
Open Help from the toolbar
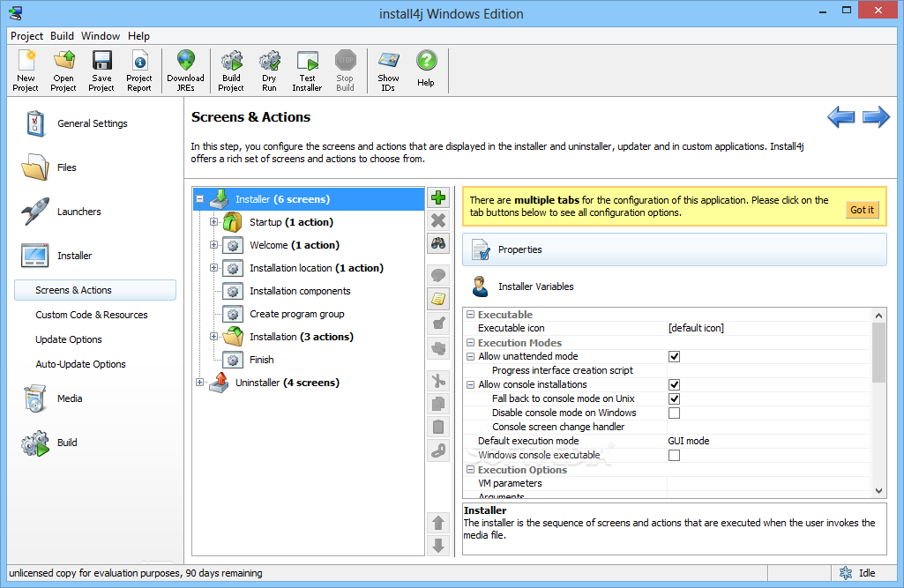coord(426,68)
